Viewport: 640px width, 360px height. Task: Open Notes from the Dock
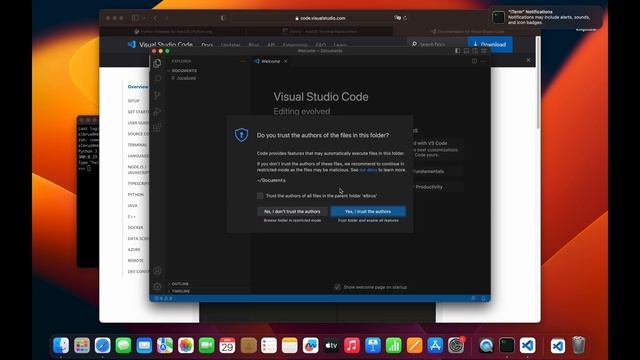click(x=290, y=345)
